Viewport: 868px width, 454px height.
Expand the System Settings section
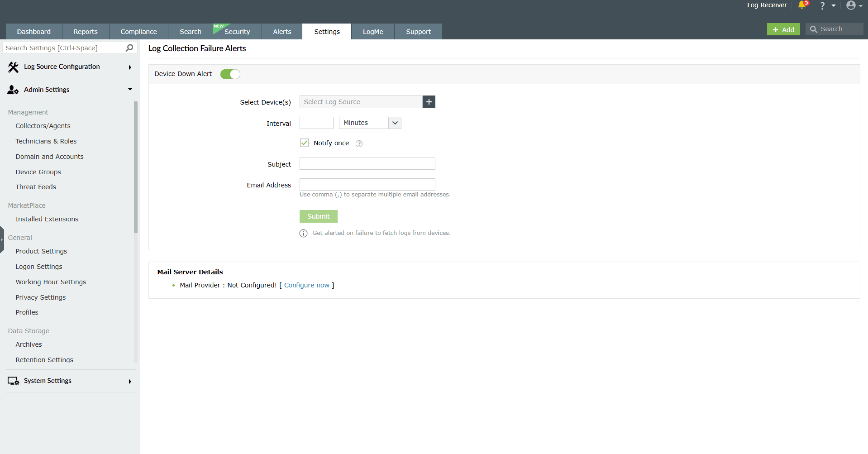[x=130, y=381]
